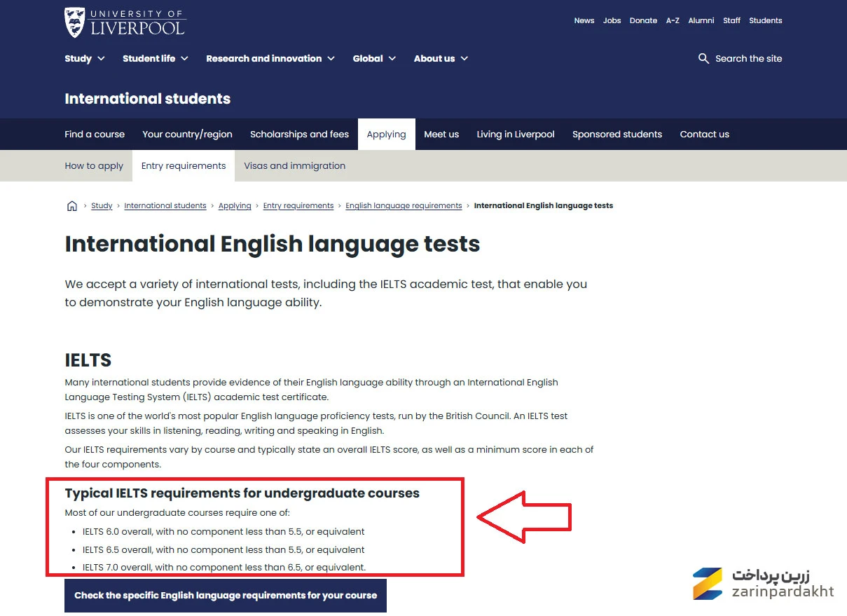Image resolution: width=847 pixels, height=616 pixels.
Task: Open the Jobs link
Action: point(612,20)
